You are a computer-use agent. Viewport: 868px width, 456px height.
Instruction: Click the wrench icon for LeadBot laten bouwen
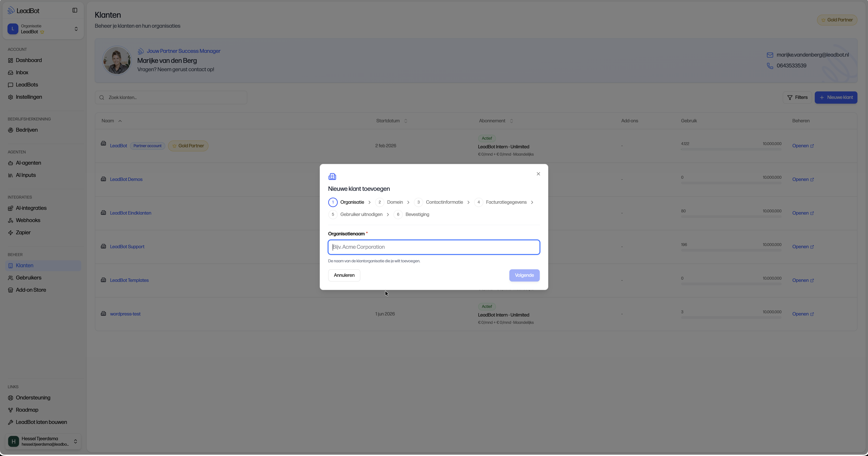pyautogui.click(x=10, y=422)
